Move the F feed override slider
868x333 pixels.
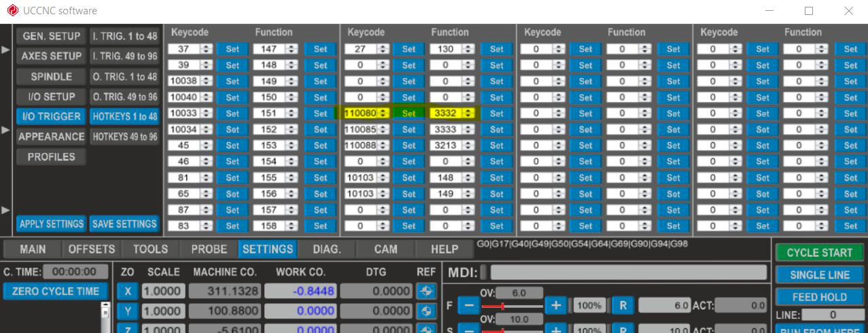tap(502, 306)
